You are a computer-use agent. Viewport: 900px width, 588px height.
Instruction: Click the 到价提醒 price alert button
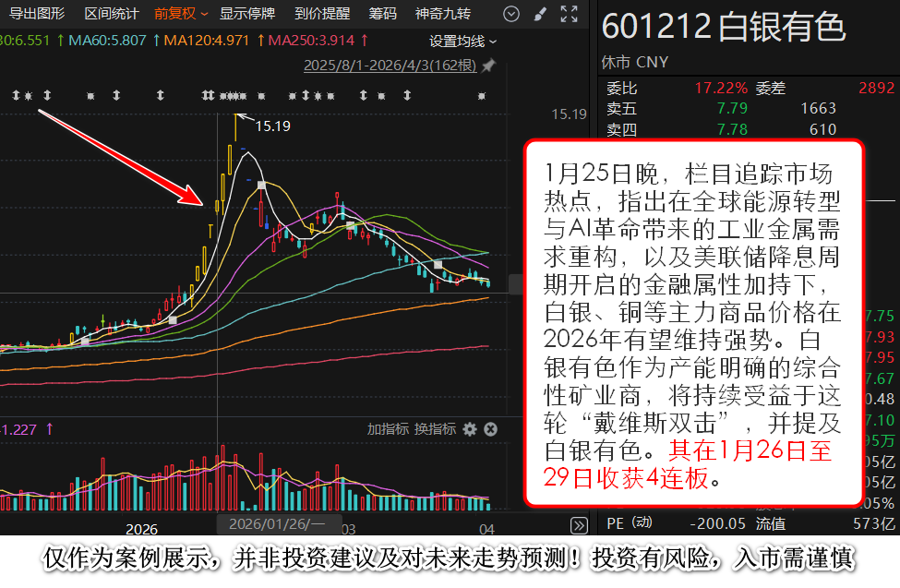pos(322,14)
